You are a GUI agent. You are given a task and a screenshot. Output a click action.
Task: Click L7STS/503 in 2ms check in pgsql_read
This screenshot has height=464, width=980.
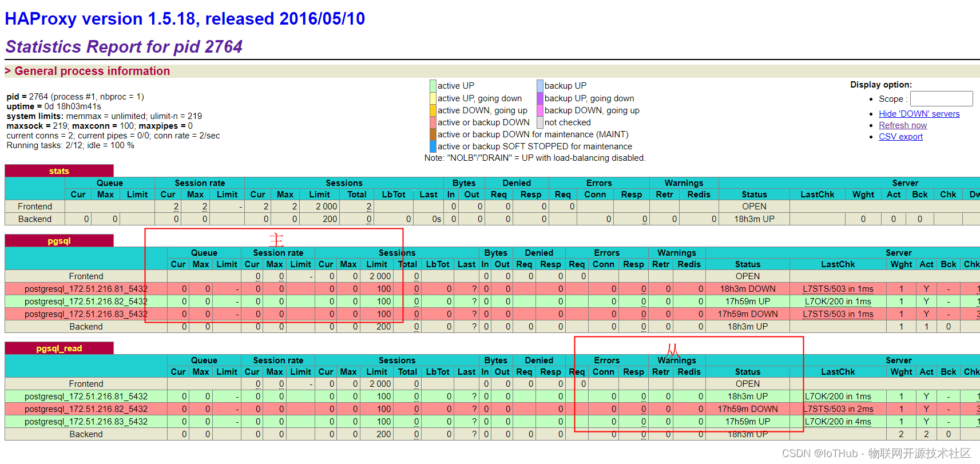coord(838,409)
